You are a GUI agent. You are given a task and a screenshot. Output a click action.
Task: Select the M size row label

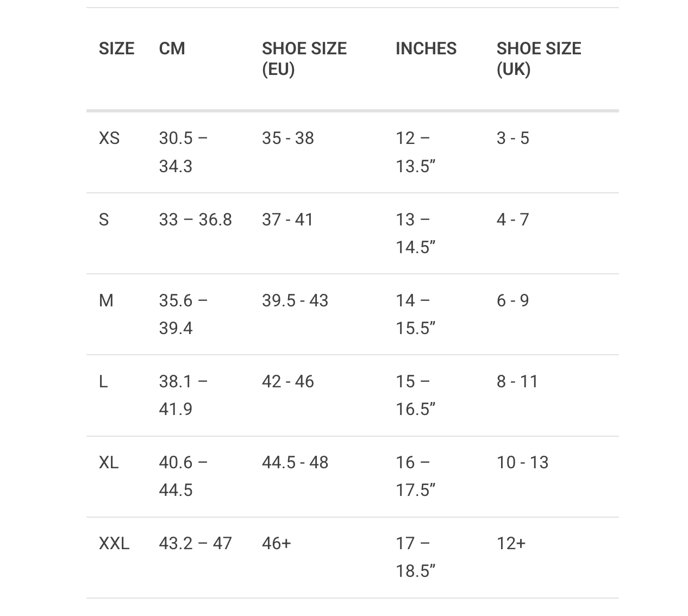106,300
